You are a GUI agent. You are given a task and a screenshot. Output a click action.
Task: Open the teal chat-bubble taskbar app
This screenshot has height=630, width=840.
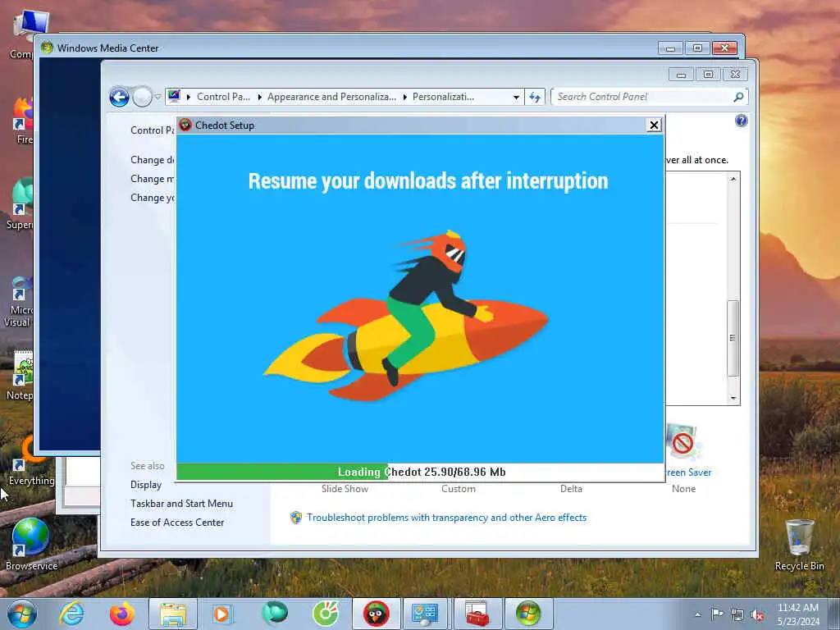coord(274,614)
